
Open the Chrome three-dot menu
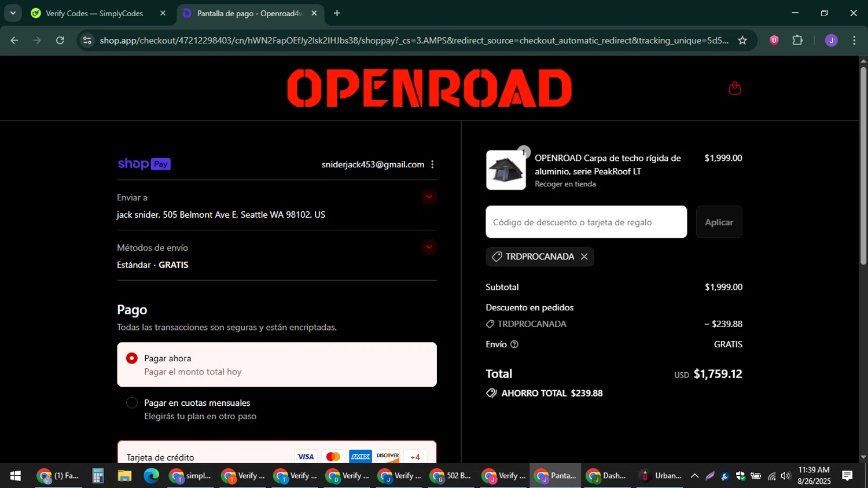pos(854,41)
